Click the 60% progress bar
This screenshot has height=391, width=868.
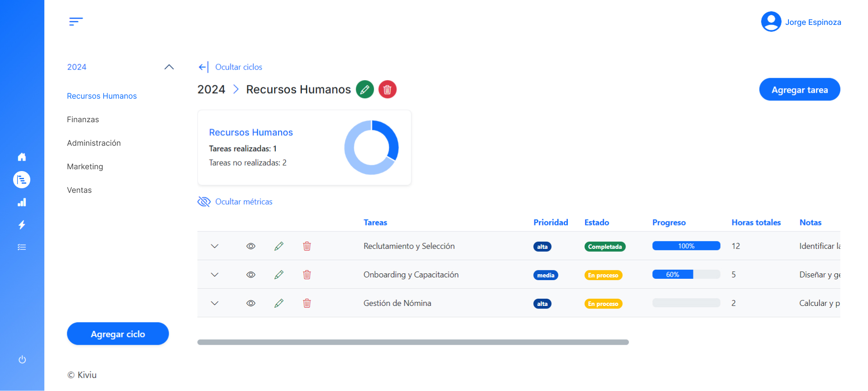tap(686, 275)
